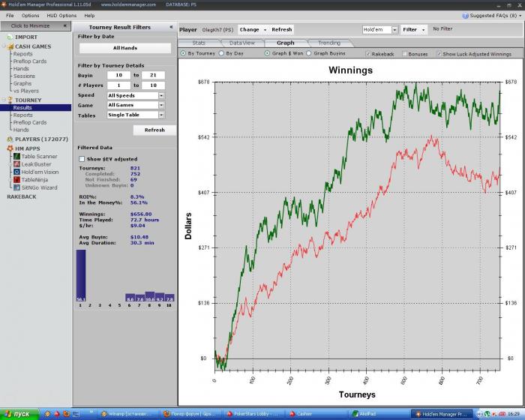
Task: Click Refresh below the tourney filters
Action: [x=154, y=130]
